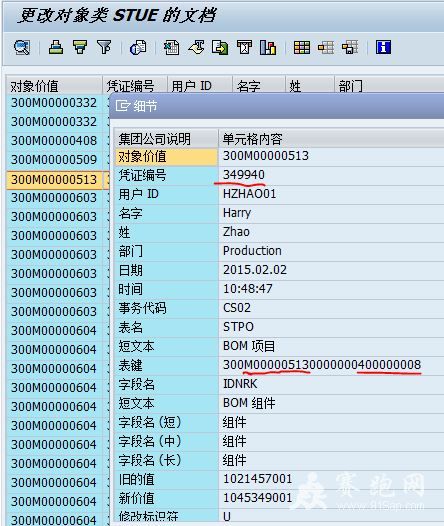Click the local file export icon
Viewport: 444px width, 526px height.
[x=220, y=47]
